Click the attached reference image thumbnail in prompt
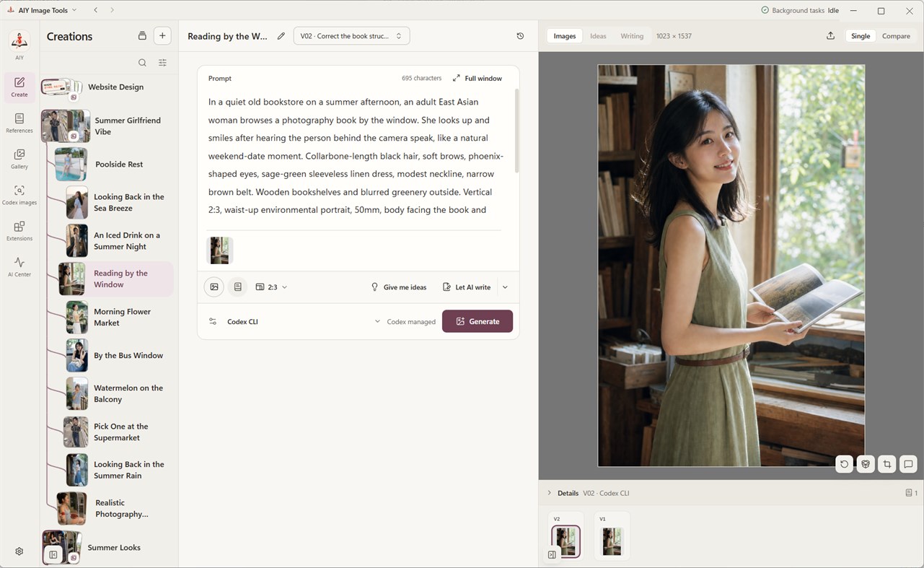Image resolution: width=924 pixels, height=568 pixels. point(219,250)
